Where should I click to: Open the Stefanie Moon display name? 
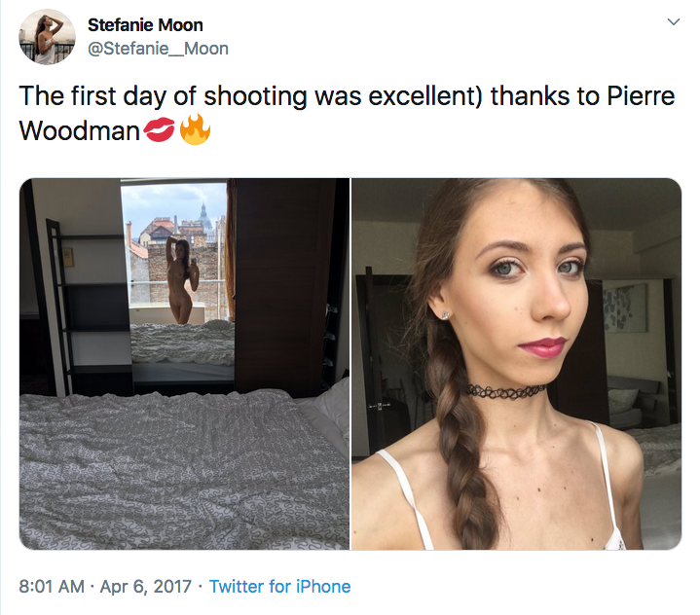[x=145, y=24]
